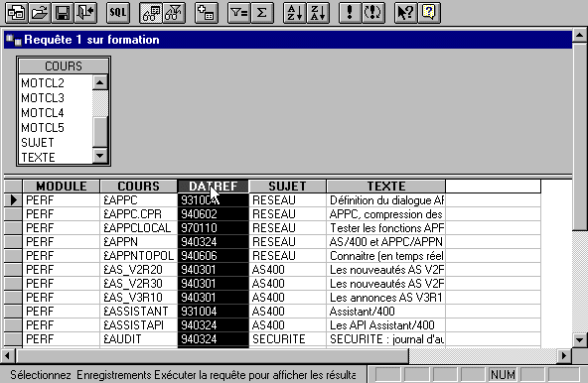The height and width of the screenshot is (383, 588).
Task: Click PERF in the £ASSISTANT row
Action: coord(62,311)
